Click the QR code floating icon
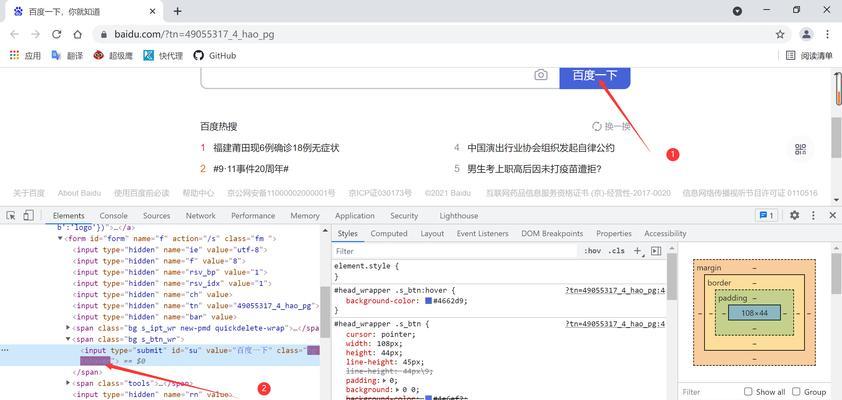 click(801, 149)
